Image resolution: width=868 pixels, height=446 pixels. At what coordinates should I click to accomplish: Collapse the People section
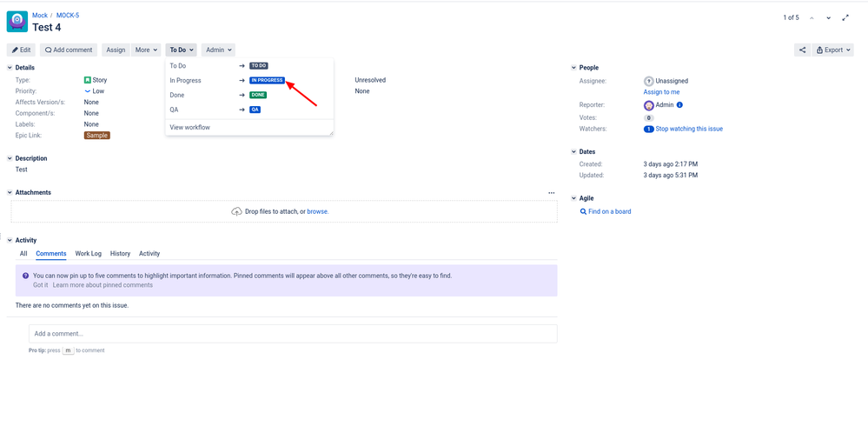pos(573,68)
